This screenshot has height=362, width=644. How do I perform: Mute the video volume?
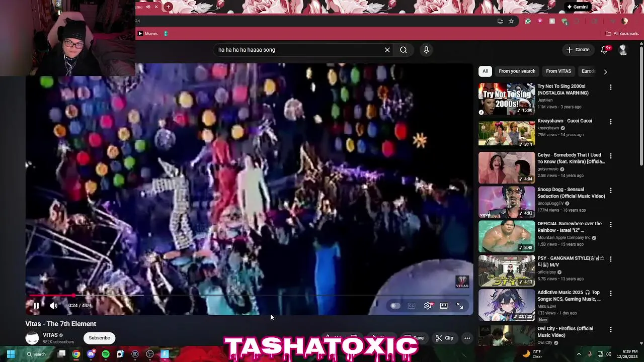coord(53,306)
